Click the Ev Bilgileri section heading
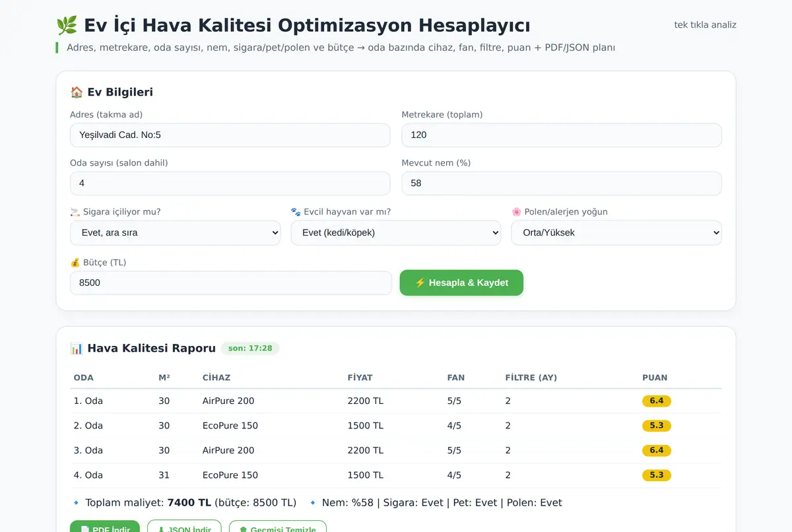The image size is (792, 532). (x=120, y=92)
